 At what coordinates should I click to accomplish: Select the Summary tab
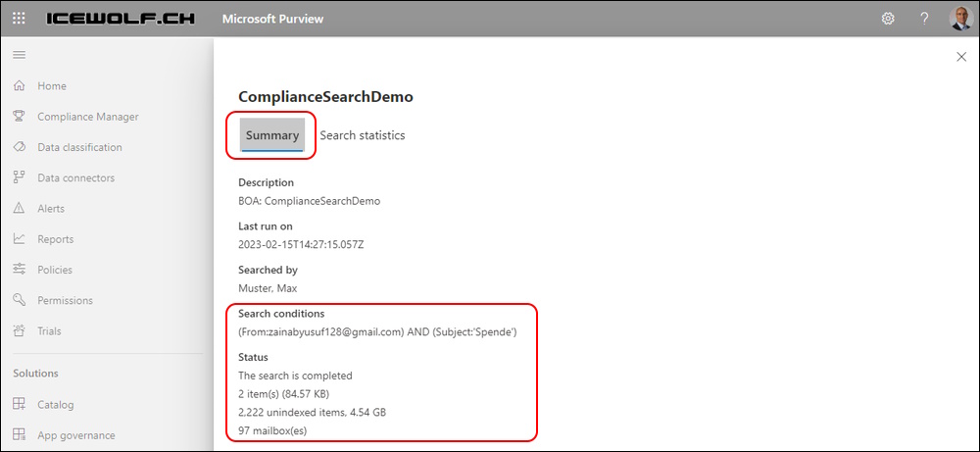click(x=272, y=135)
